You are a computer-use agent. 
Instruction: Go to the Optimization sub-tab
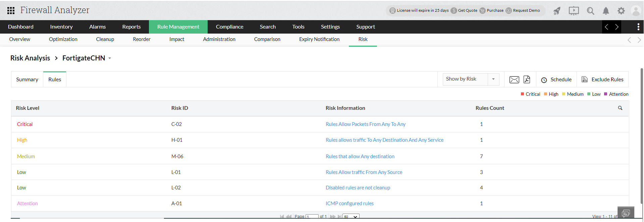coord(63,39)
